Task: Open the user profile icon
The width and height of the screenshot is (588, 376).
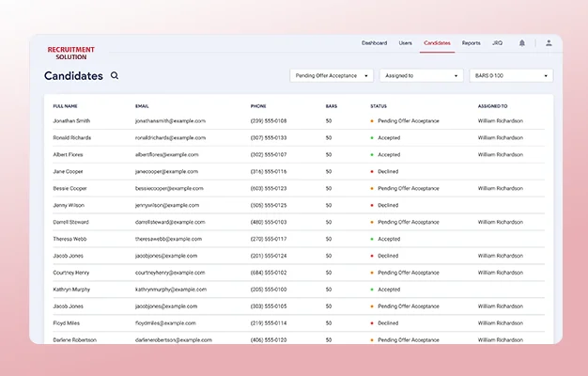Action: [x=549, y=43]
